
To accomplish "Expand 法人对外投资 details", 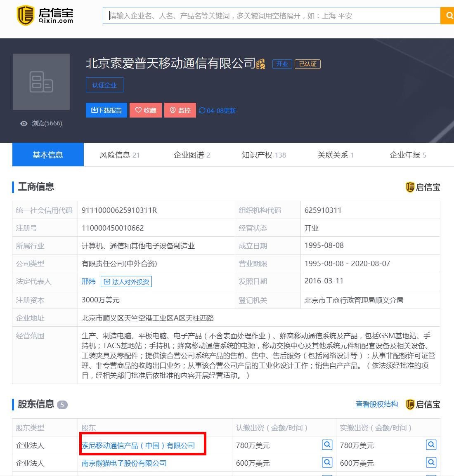I will 126,281.
